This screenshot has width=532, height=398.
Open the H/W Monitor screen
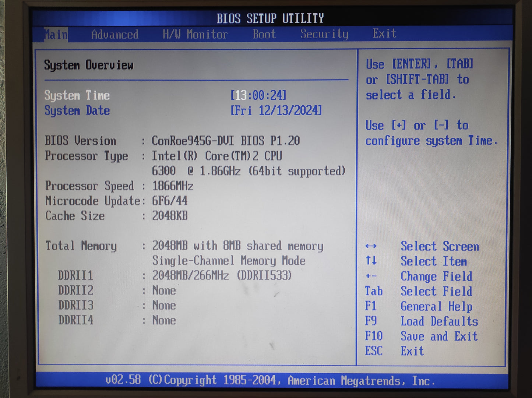(195, 34)
